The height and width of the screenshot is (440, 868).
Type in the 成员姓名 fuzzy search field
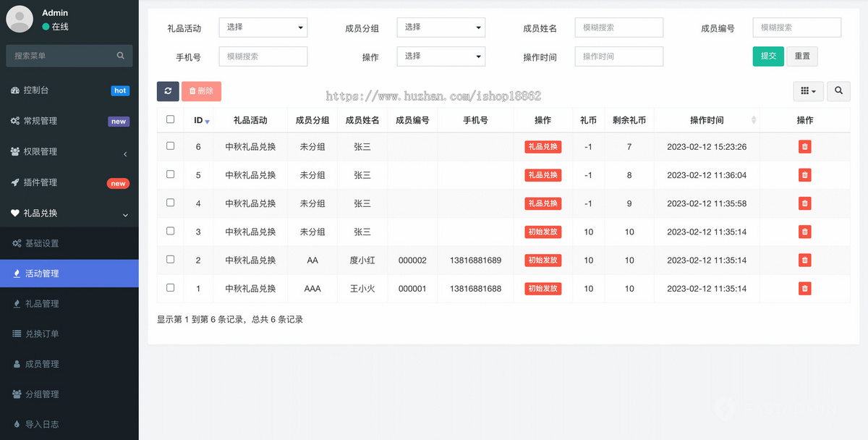(x=618, y=27)
